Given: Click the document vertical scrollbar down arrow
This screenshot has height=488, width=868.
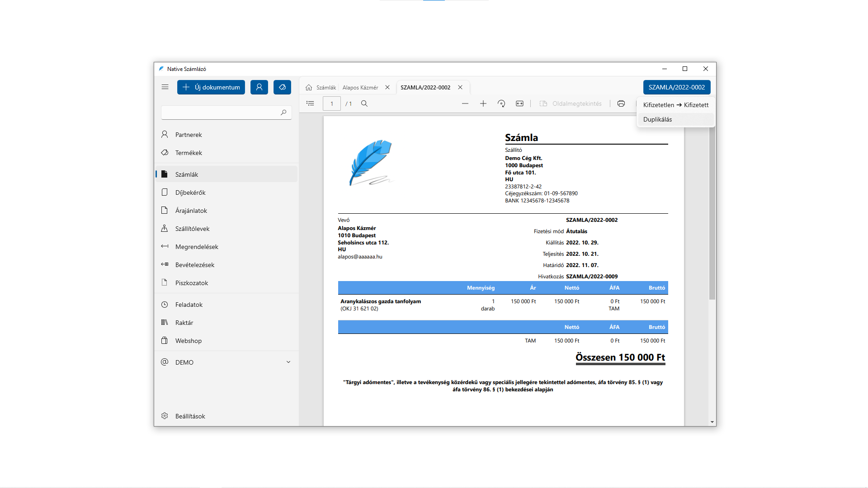Looking at the screenshot, I should pyautogui.click(x=712, y=422).
